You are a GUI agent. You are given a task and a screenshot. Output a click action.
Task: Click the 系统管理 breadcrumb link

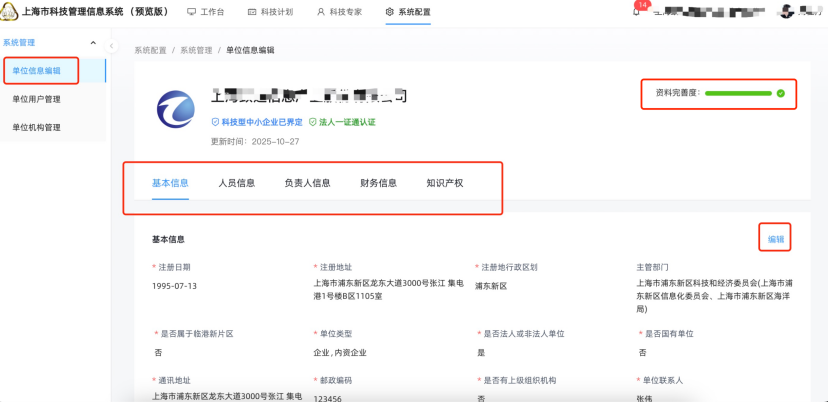tap(196, 49)
